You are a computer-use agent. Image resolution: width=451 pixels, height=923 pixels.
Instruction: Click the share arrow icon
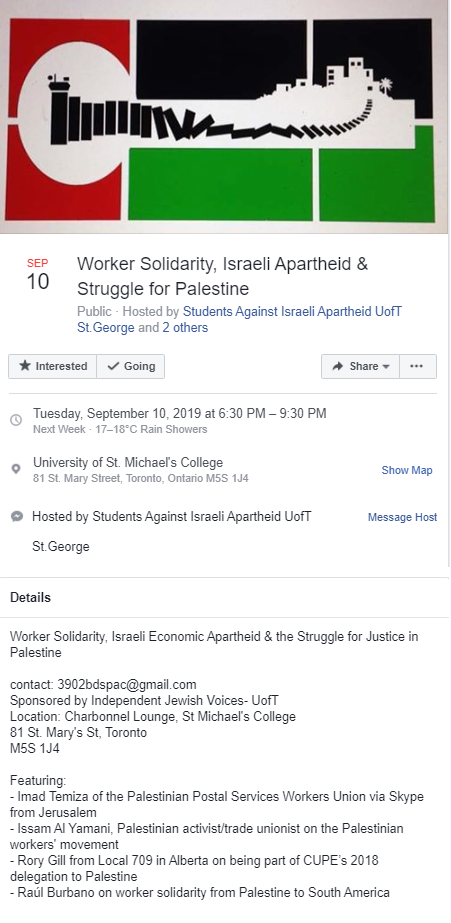(x=337, y=366)
